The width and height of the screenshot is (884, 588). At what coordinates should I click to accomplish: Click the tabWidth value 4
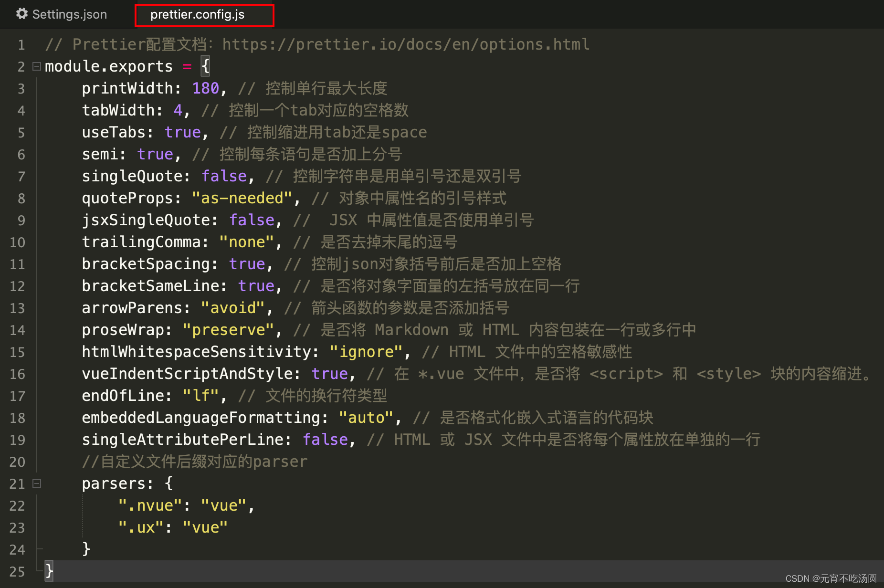click(x=178, y=110)
